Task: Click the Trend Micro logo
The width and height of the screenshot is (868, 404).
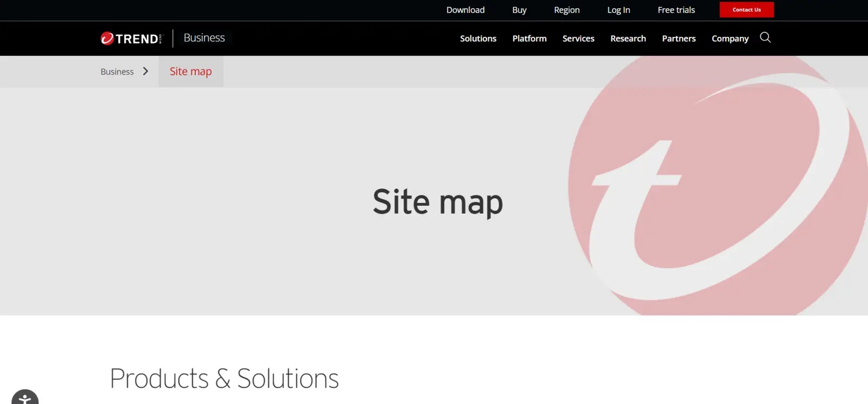Action: (131, 39)
